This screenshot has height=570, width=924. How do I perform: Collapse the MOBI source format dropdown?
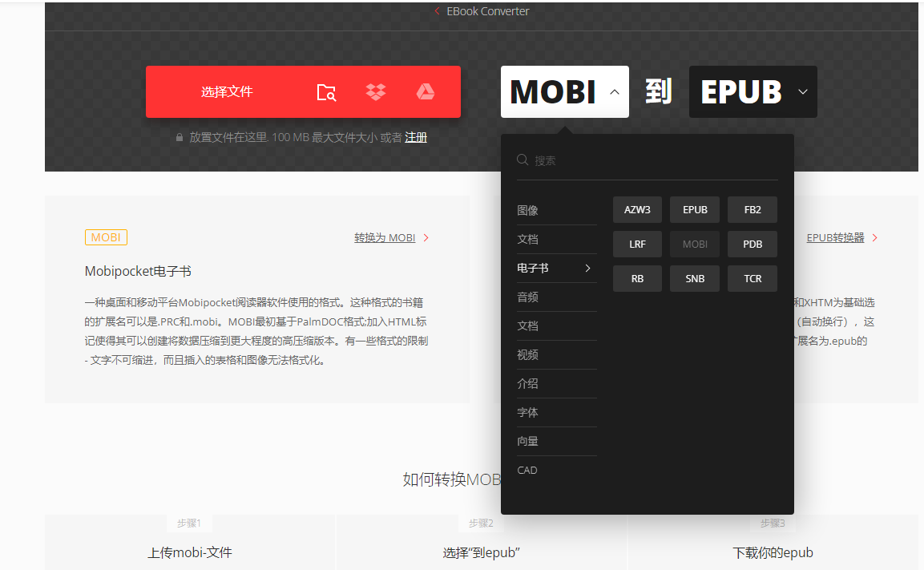(x=615, y=92)
